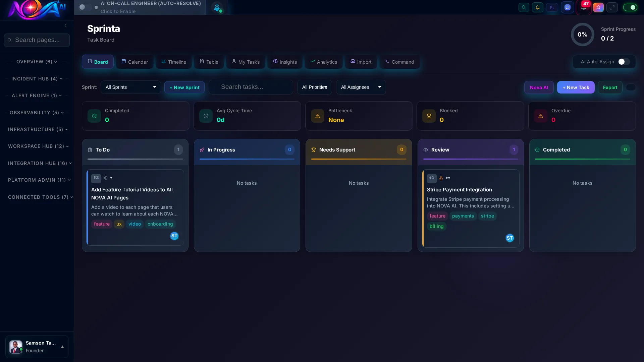Click the Sprint Progress 0% circle

[x=582, y=35]
